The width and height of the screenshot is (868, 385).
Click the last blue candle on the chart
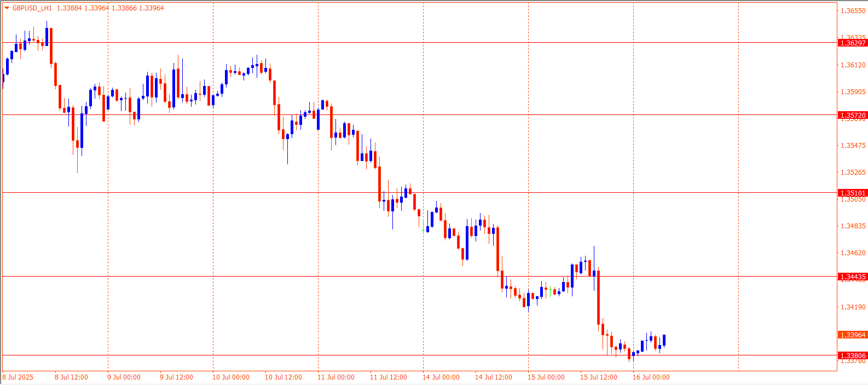664,340
